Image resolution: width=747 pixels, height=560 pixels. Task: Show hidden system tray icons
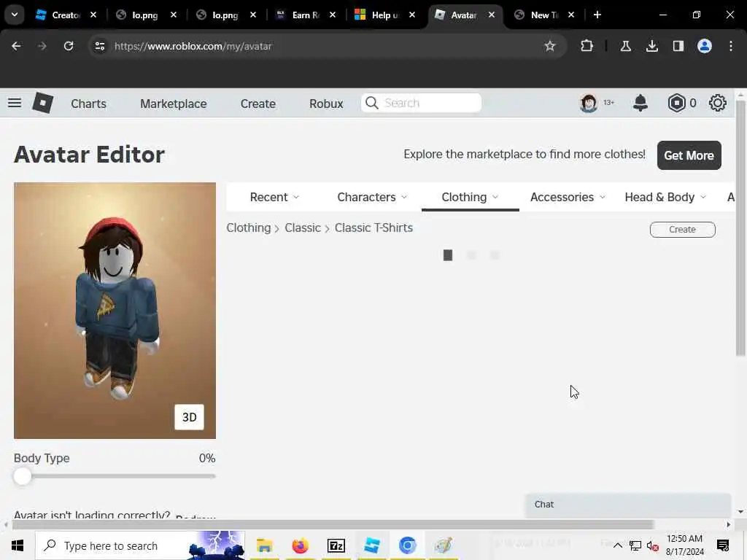[x=617, y=545]
